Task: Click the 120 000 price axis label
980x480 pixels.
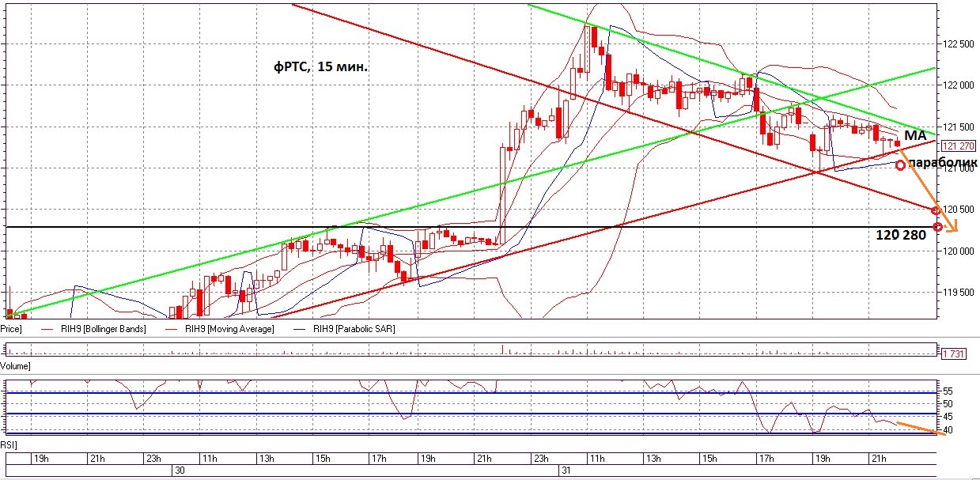Action: point(959,251)
